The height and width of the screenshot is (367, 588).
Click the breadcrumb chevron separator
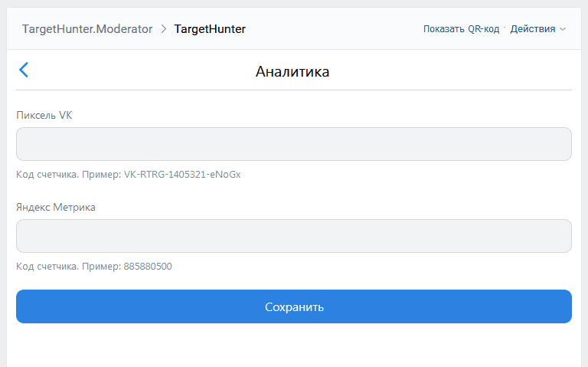[164, 29]
